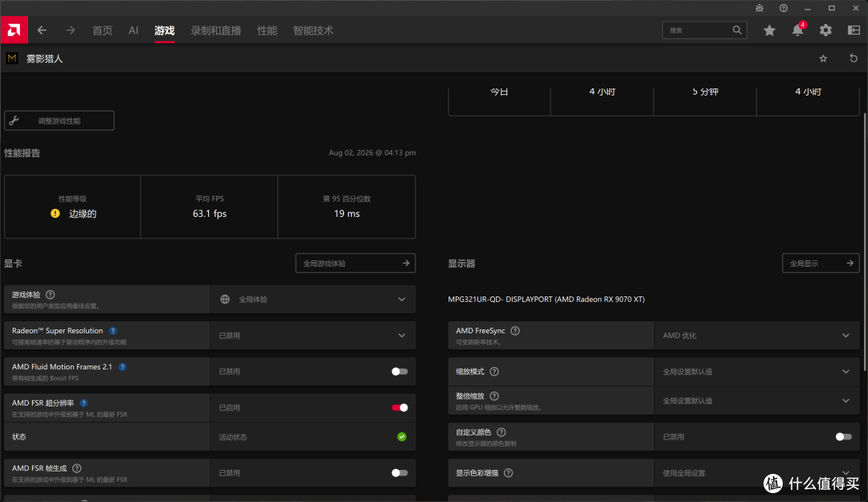Enable AMD FSR 帧生成 toggle
This screenshot has height=502, width=868.
coord(399,472)
